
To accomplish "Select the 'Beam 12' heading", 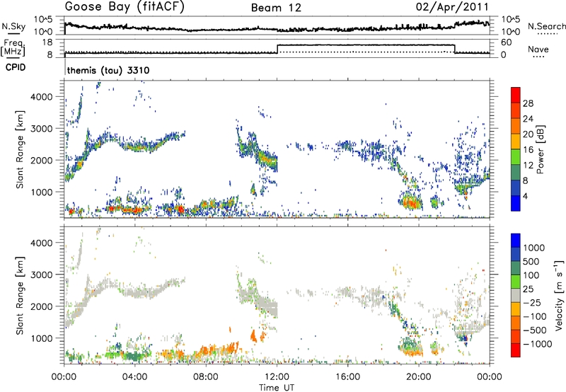I will [x=276, y=8].
